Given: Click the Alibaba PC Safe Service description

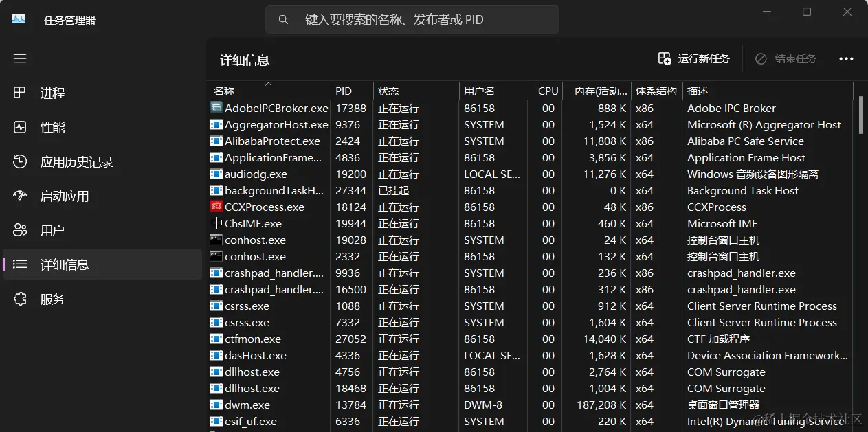Looking at the screenshot, I should tap(746, 141).
